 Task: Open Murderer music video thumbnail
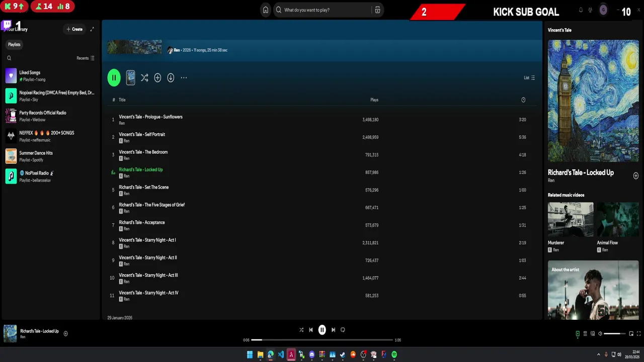[571, 219]
